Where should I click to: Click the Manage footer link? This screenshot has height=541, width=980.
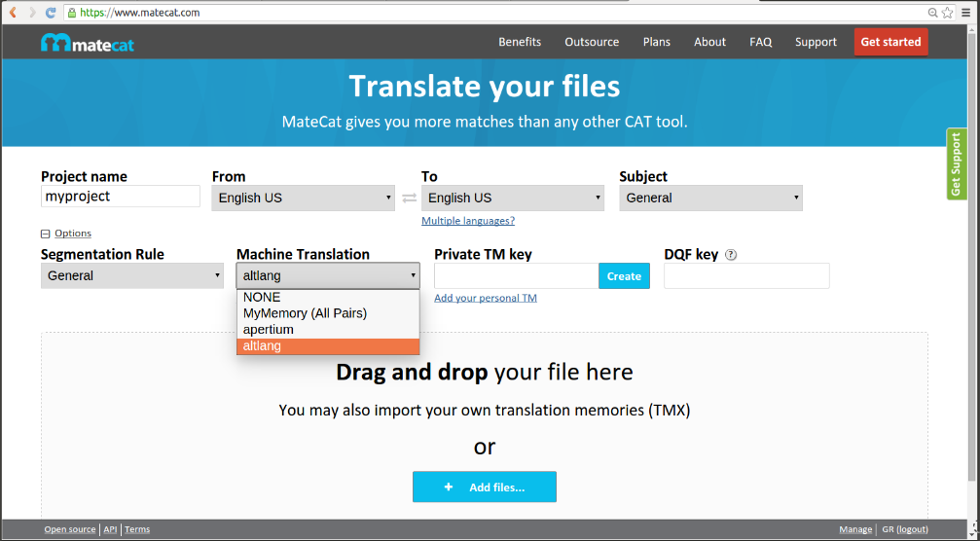pos(855,529)
